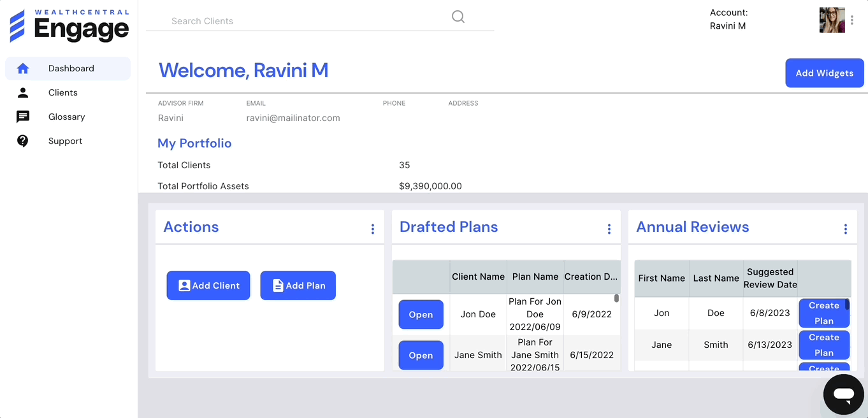Open Jane Smith's drafted plan

[421, 356]
